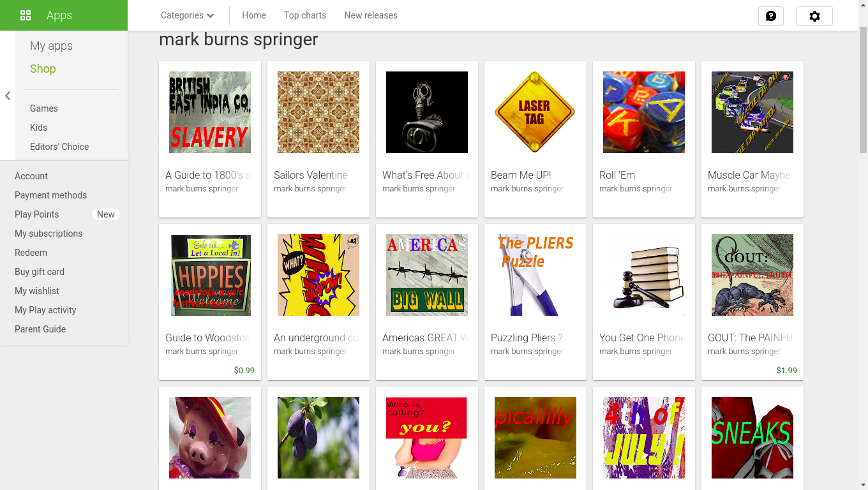
Task: Open the British East India Co thumbnail
Action: coord(210,112)
